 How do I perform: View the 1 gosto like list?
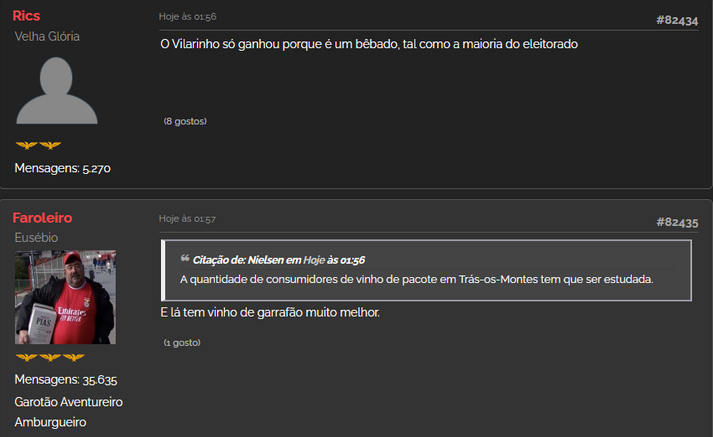pyautogui.click(x=182, y=342)
